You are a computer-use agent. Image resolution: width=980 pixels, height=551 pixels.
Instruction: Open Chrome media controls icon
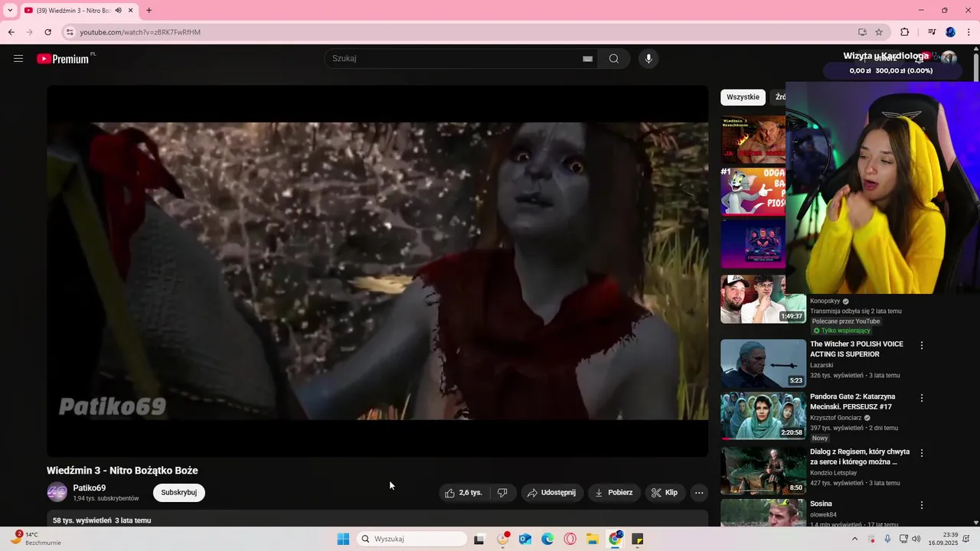(x=932, y=32)
